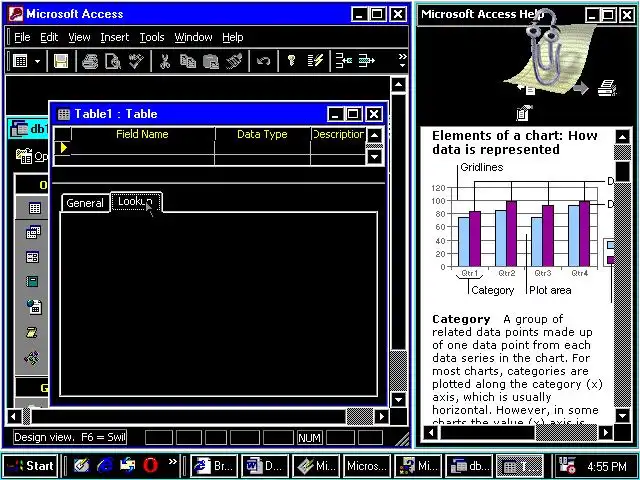
Task: Click the Spelling check icon
Action: (136, 61)
